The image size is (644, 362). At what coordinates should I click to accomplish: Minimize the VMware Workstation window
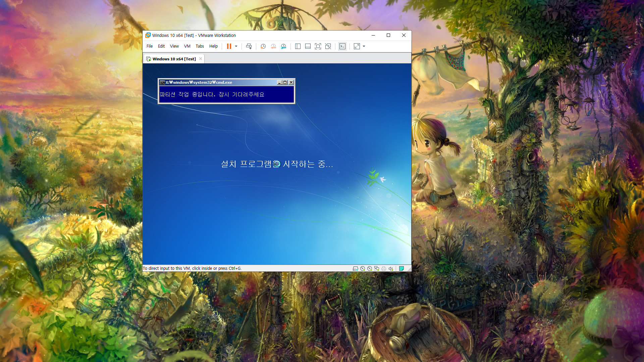373,35
